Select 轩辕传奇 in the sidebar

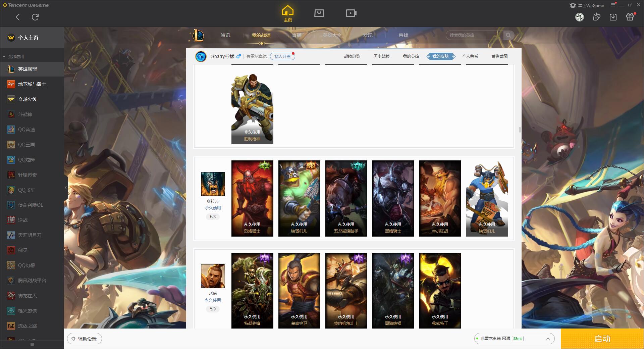(32, 175)
